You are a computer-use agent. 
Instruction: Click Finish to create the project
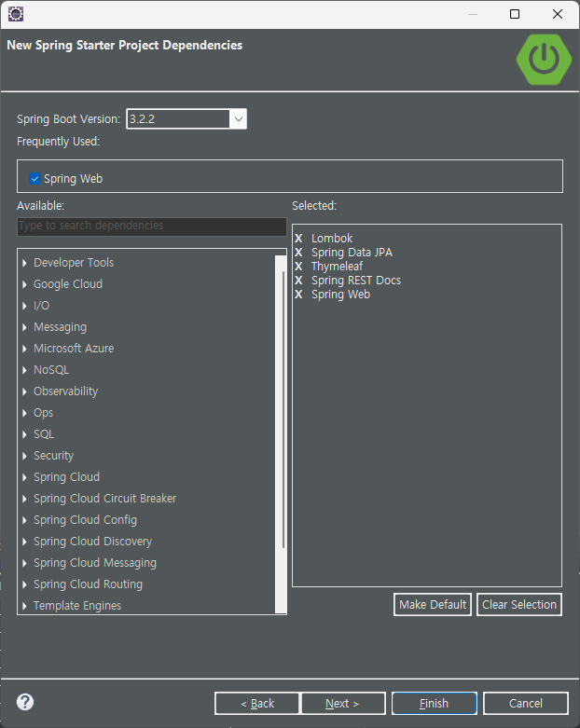coord(435,704)
